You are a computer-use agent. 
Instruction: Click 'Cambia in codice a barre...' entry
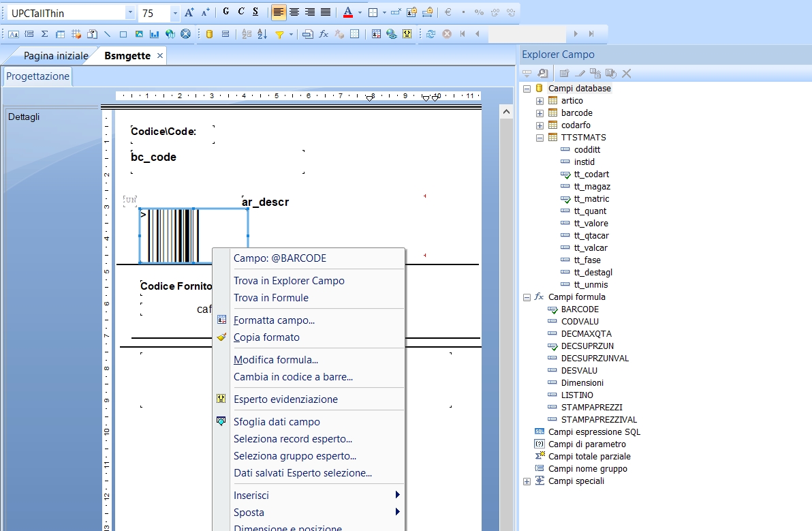coord(293,377)
